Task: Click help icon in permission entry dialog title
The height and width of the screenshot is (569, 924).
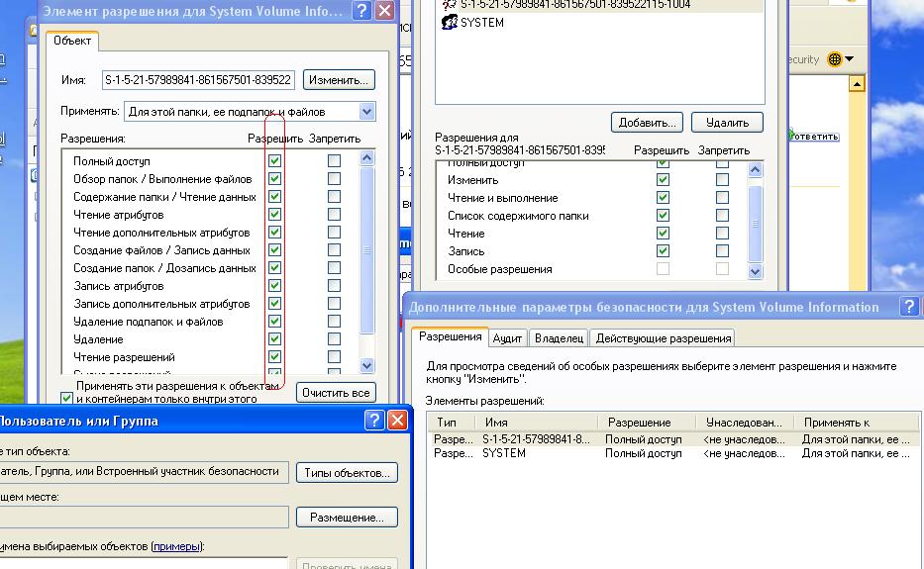Action: click(x=362, y=12)
